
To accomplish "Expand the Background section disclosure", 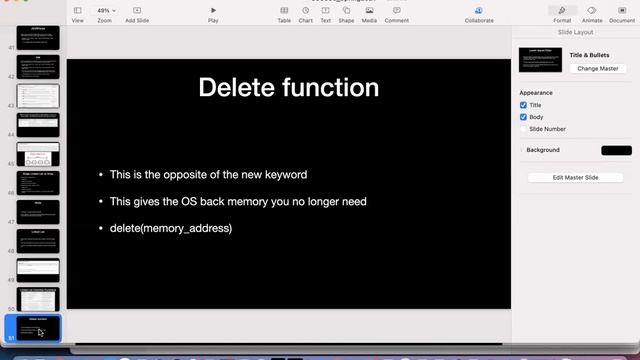I will point(522,150).
